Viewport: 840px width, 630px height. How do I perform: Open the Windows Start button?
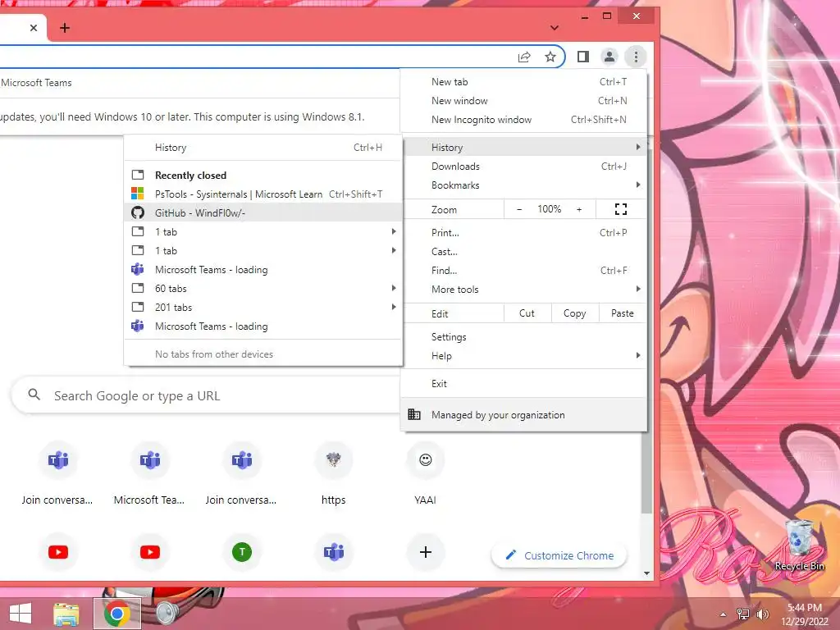pyautogui.click(x=21, y=613)
